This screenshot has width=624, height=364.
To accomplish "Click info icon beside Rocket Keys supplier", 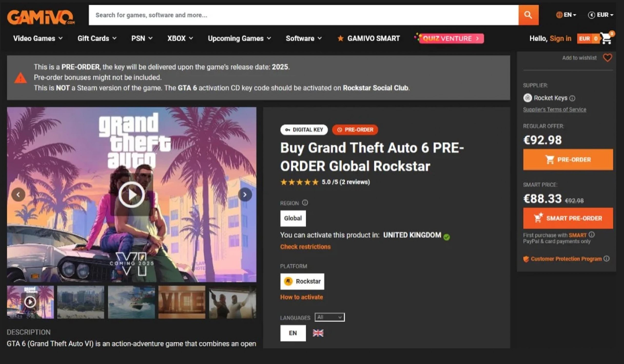I will click(x=572, y=98).
